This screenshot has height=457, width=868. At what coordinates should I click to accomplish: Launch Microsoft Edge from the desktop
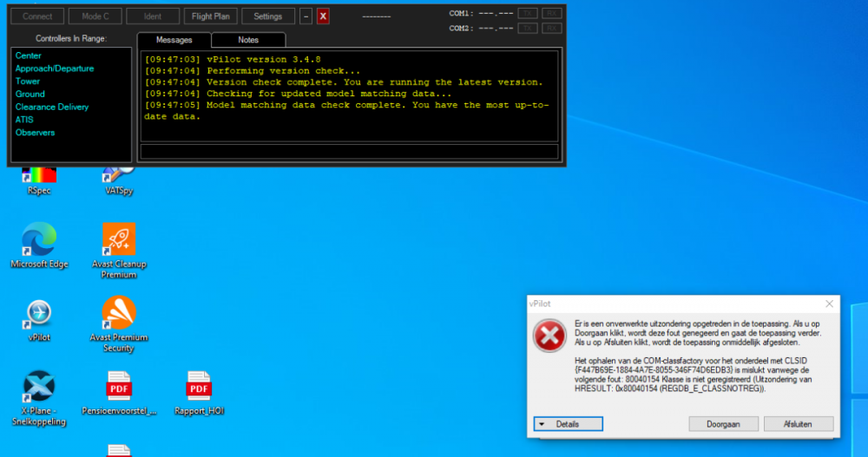(x=39, y=245)
